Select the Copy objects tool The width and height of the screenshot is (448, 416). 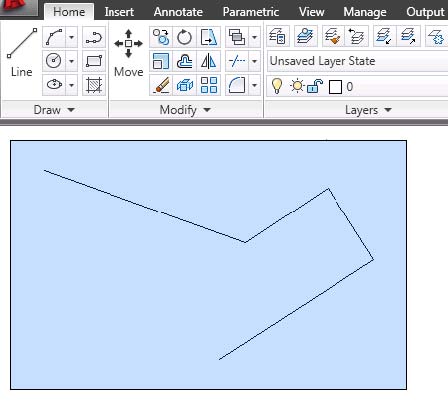point(161,37)
